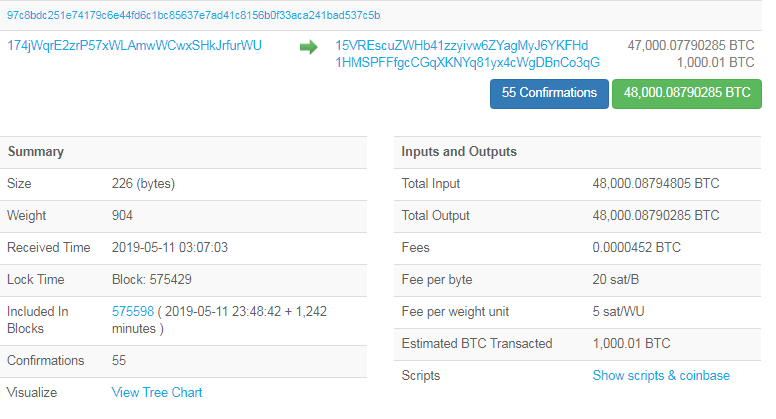
Task: Click the green arrow between input and outputs
Action: (308, 46)
